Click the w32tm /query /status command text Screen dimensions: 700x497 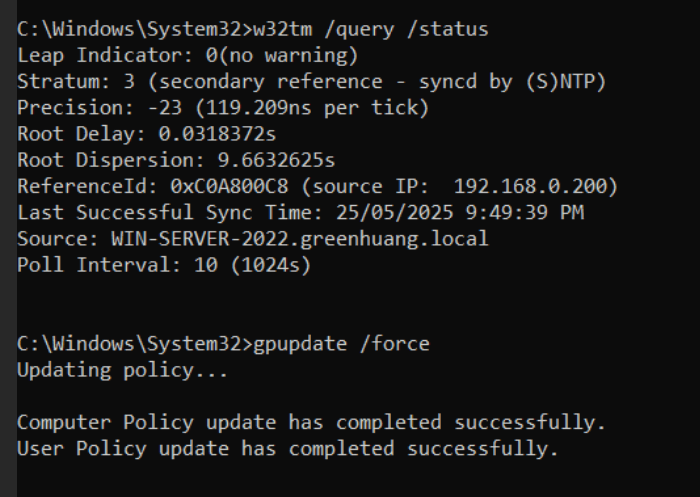point(371,29)
